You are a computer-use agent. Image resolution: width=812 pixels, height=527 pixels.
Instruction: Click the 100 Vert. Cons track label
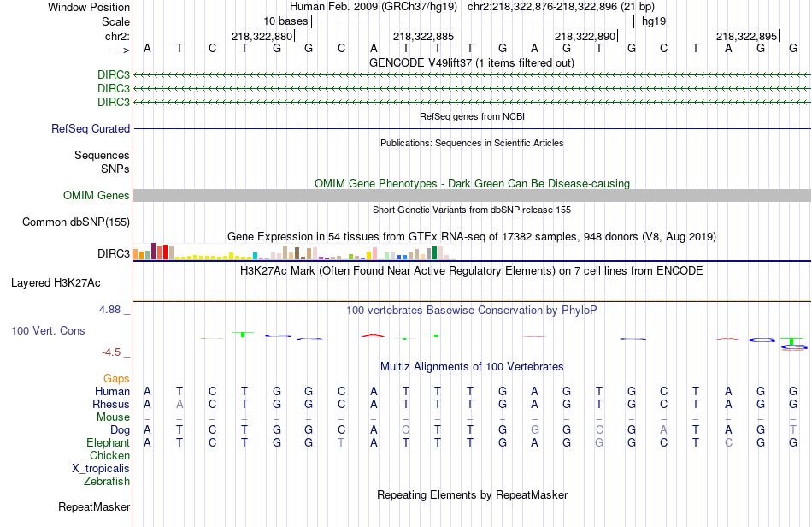pos(48,330)
